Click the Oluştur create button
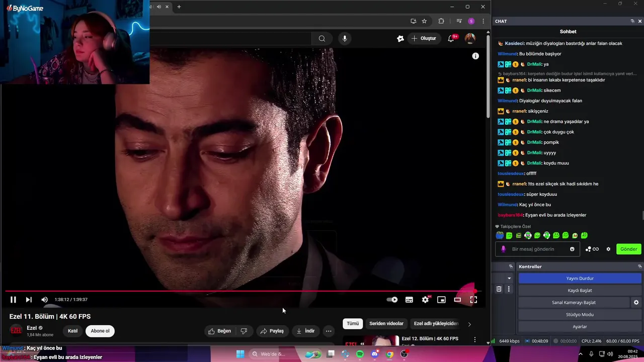This screenshot has width=644, height=362. coord(424,38)
